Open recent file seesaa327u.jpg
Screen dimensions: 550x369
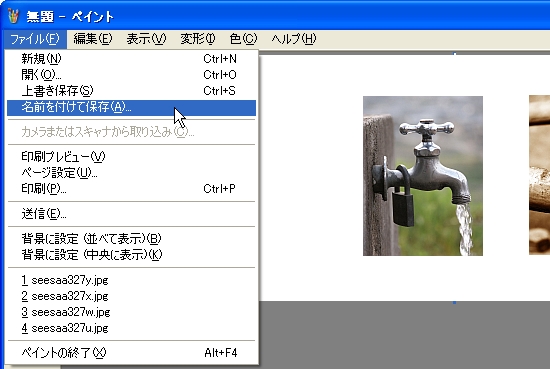tap(131, 328)
